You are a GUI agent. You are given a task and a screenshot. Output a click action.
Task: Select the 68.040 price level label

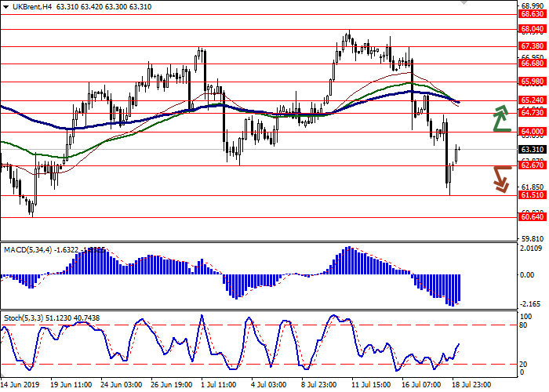532,29
